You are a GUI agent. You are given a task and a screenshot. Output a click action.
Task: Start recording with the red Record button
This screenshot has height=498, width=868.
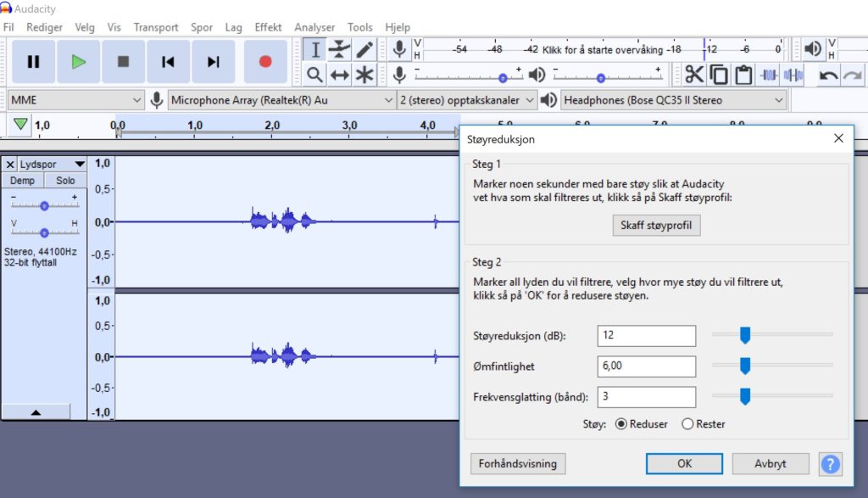(x=265, y=61)
